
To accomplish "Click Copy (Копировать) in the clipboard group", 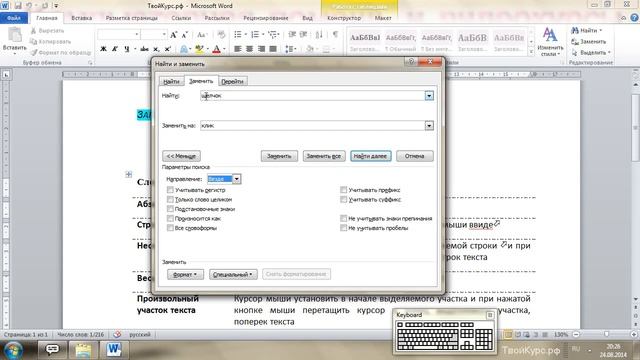I will pyautogui.click(x=51, y=42).
